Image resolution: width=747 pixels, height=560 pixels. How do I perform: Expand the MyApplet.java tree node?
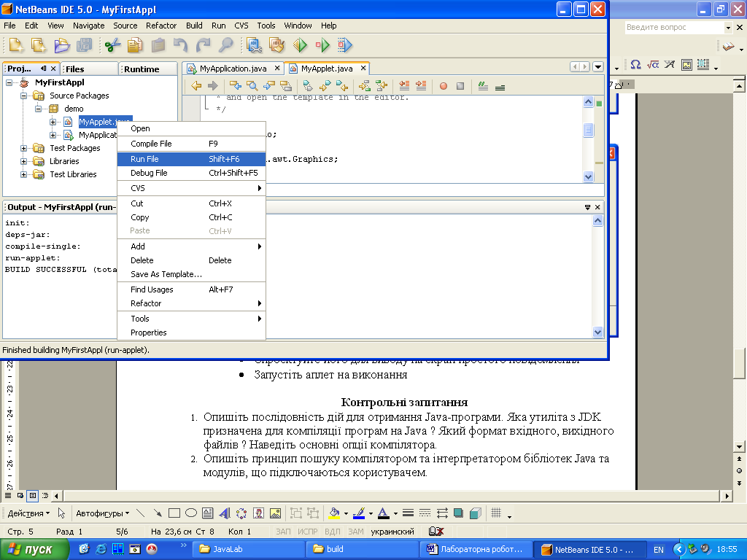click(53, 122)
